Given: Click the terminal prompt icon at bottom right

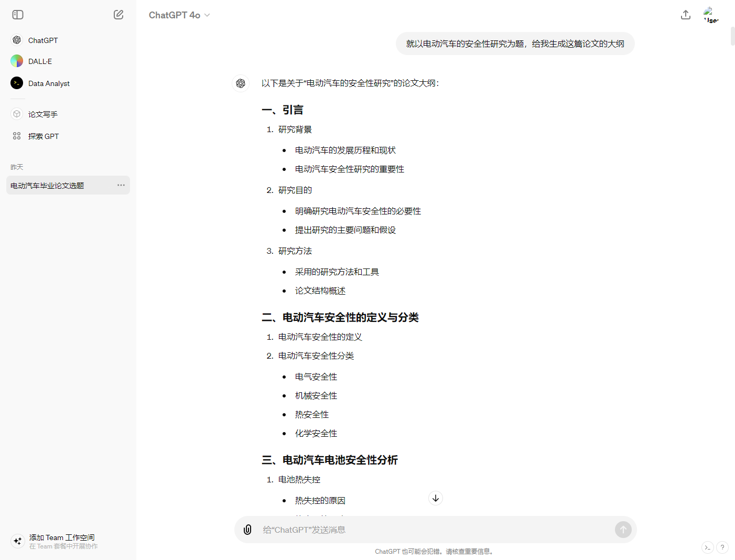Looking at the screenshot, I should tap(708, 547).
